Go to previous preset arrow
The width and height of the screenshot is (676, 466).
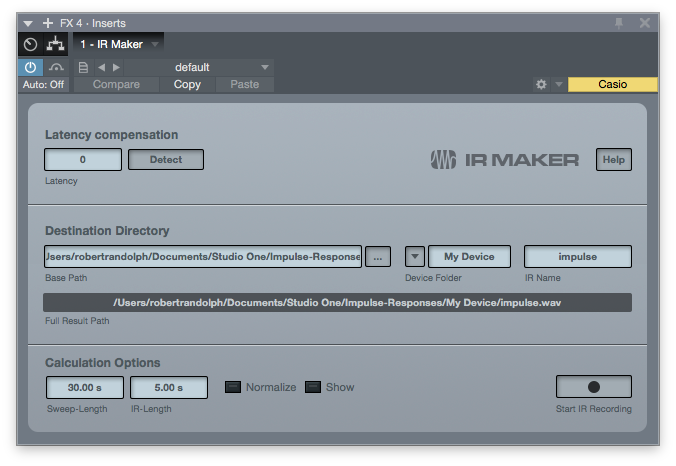[x=100, y=67]
